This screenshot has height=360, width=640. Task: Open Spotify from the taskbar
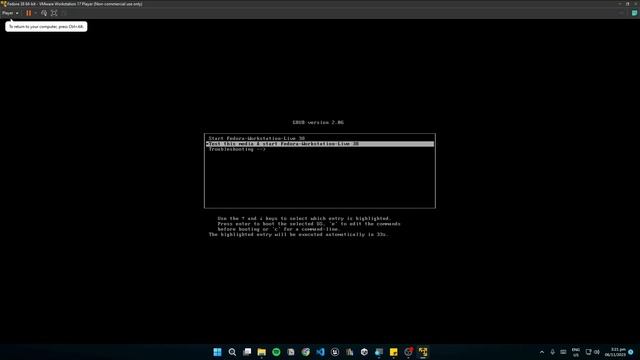pos(276,352)
